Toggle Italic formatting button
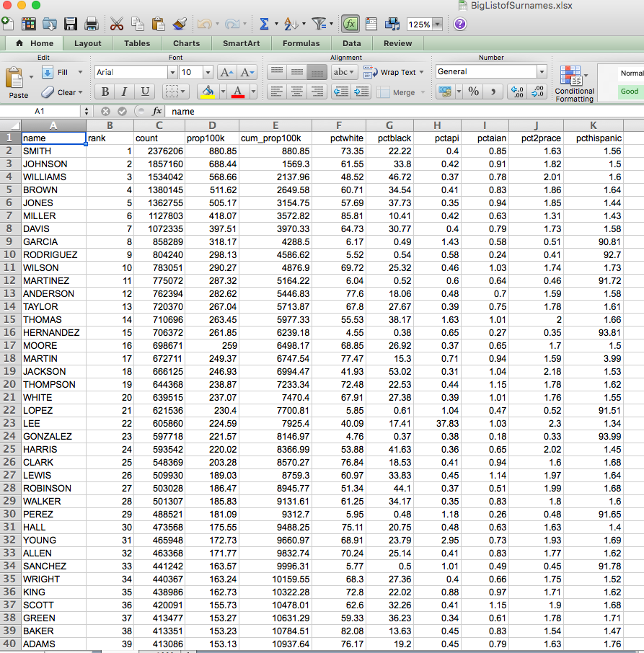The width and height of the screenshot is (644, 653). (124, 92)
